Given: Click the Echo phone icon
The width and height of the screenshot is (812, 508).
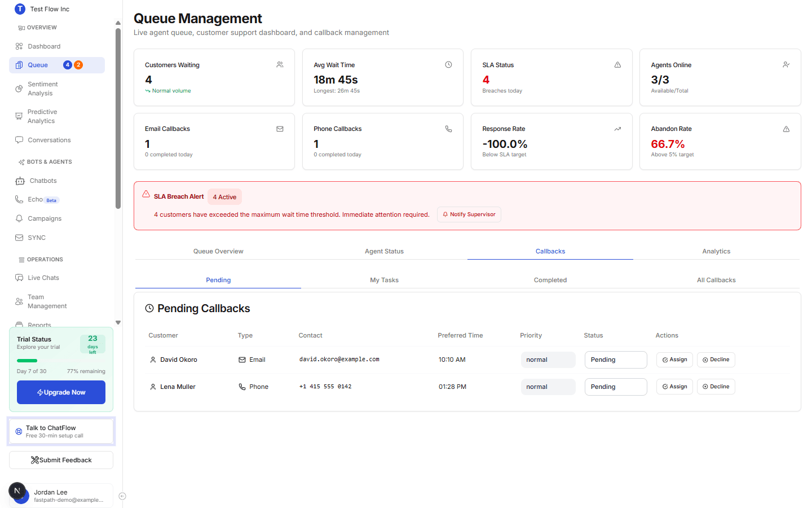Looking at the screenshot, I should [x=19, y=199].
